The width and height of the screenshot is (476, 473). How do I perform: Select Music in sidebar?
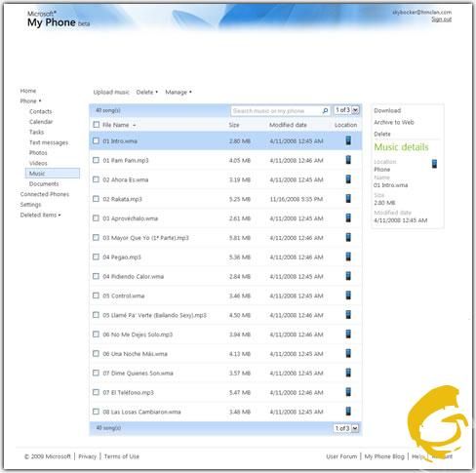(53, 174)
